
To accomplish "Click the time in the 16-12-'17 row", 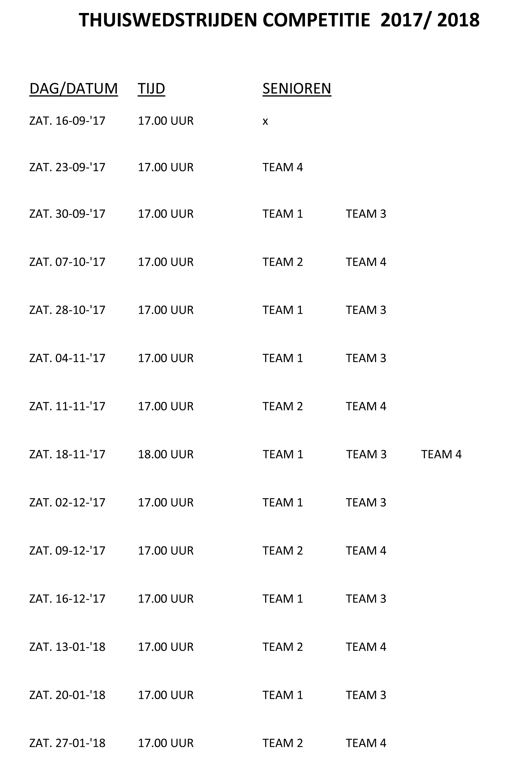I will (x=166, y=599).
